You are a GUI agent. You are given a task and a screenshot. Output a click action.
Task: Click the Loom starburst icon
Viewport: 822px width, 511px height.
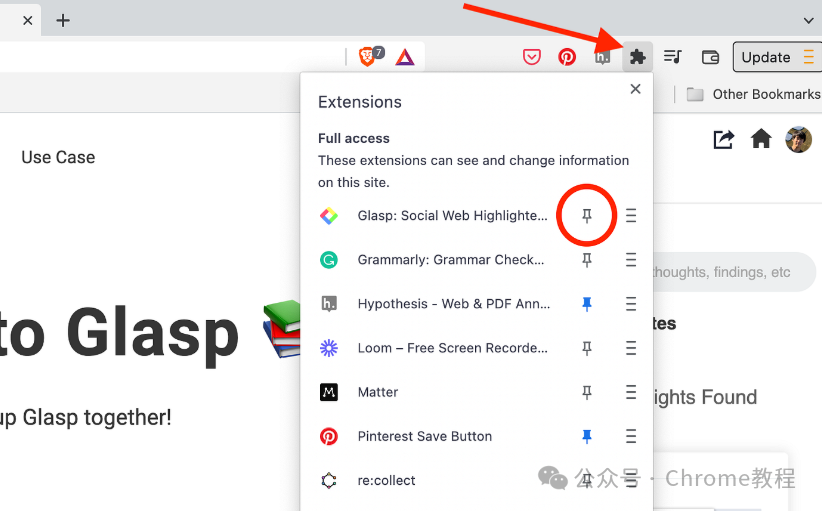(x=329, y=348)
